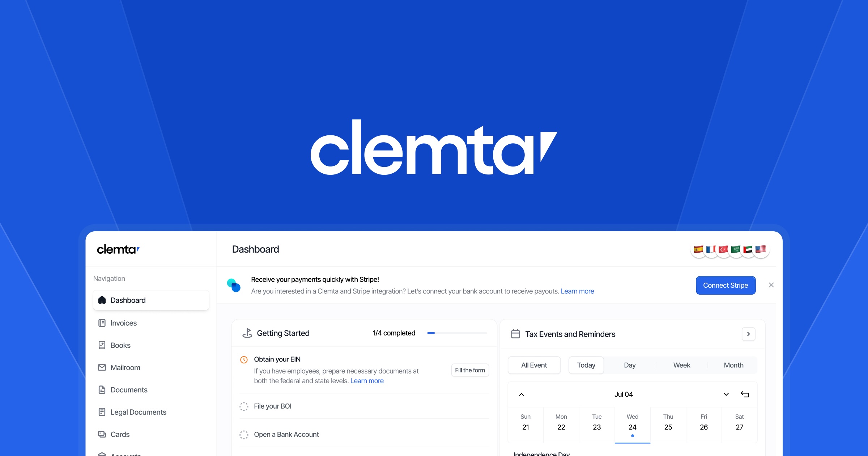
Task: Select the Month calendar view tab
Action: tap(734, 364)
